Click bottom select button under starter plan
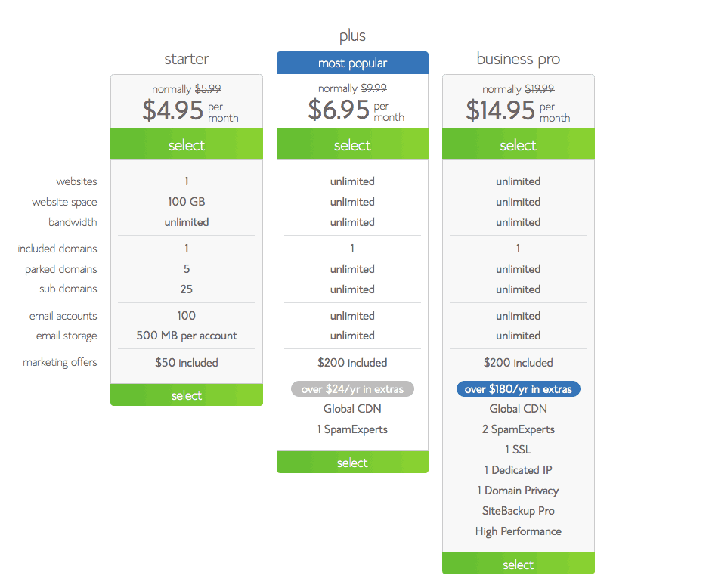The height and width of the screenshot is (588, 709). pos(186,395)
